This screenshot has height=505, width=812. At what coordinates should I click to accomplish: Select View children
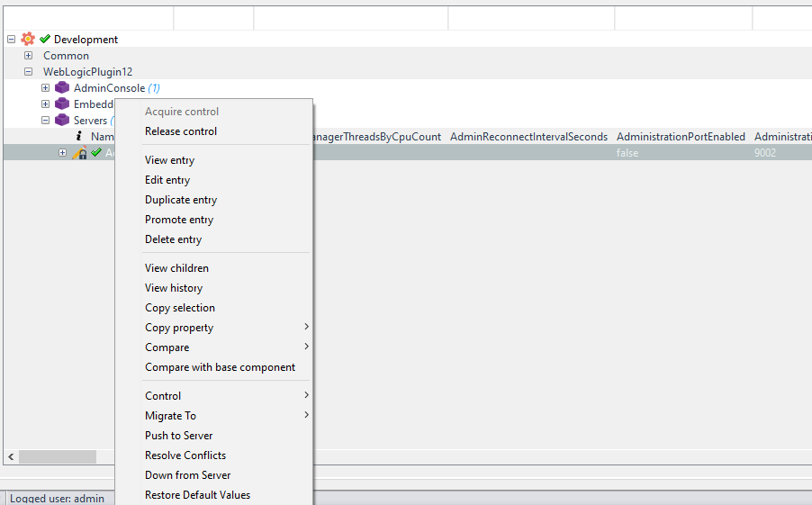[x=214, y=267]
